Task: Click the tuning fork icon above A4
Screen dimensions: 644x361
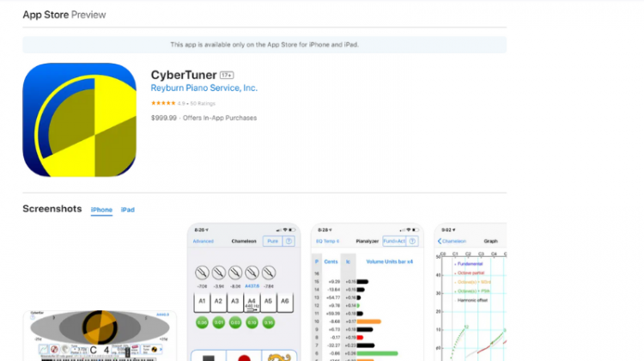Action: (252, 272)
